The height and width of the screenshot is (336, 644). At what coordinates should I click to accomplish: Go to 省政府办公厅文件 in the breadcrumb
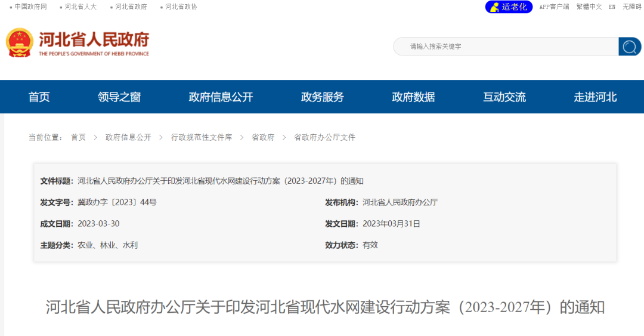[x=324, y=137]
